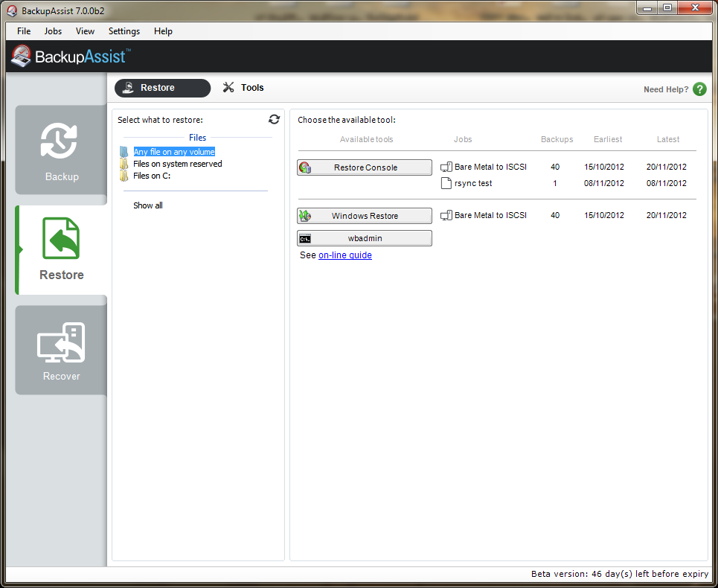Switch to the Backup sidebar tab
Viewport: 718px width, 588px height.
click(61, 150)
